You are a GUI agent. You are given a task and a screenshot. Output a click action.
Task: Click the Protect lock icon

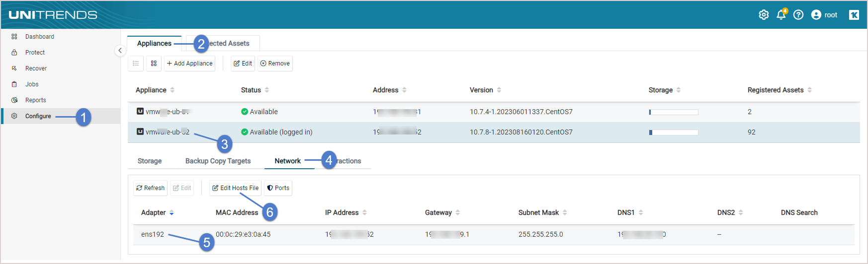pyautogui.click(x=14, y=53)
